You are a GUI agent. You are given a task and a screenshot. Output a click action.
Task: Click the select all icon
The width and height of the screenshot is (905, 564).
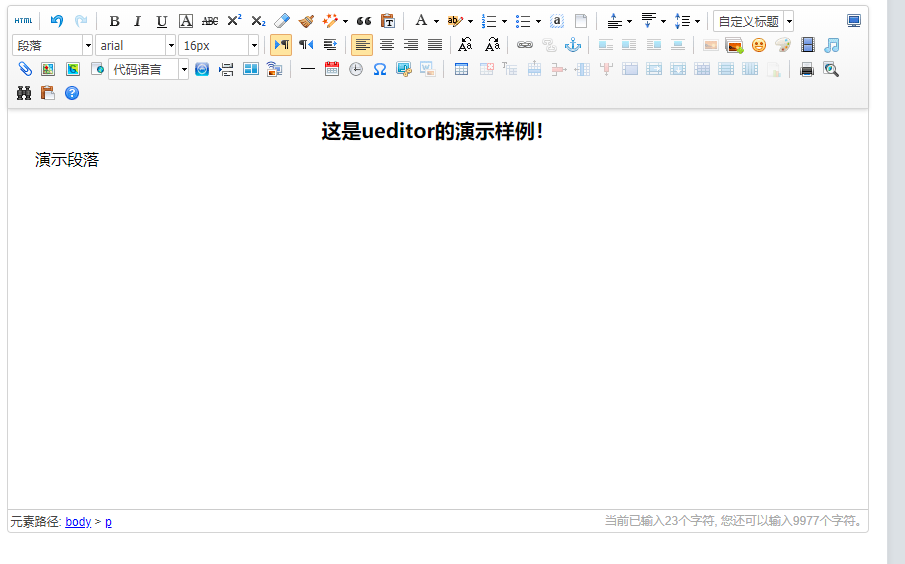point(557,21)
